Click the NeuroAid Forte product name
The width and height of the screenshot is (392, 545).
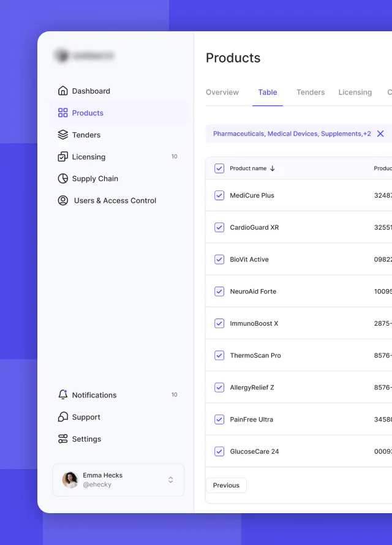[253, 291]
